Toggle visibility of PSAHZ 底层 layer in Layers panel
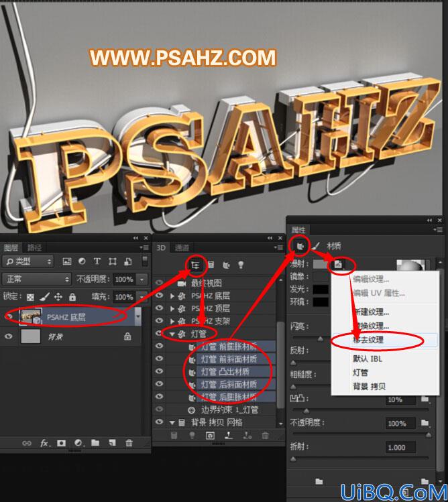 point(9,316)
